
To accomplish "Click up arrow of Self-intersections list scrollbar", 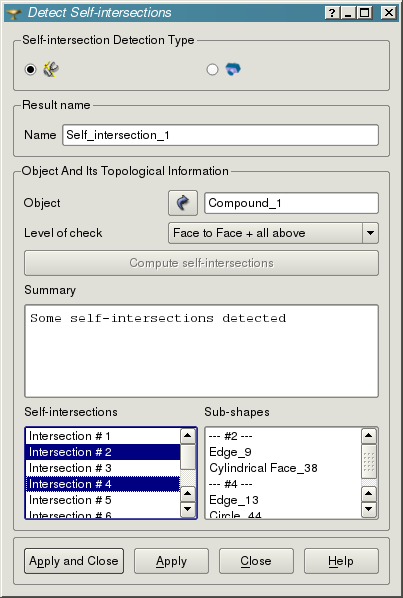I will tap(188, 436).
